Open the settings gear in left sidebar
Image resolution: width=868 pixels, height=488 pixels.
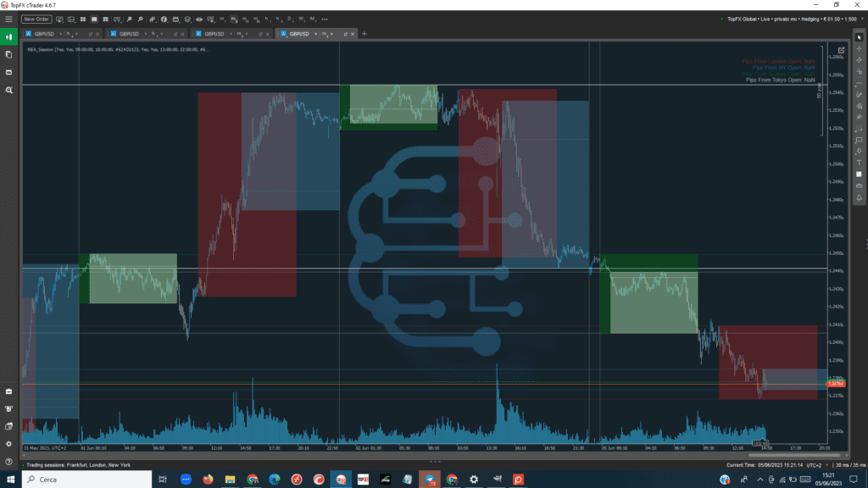8,444
